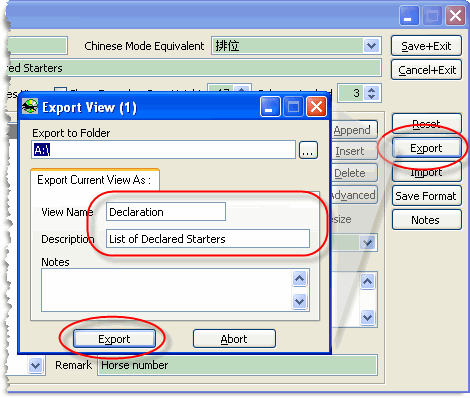470x398 pixels.
Task: Click the Export to Folder path field
Action: pyautogui.click(x=164, y=150)
